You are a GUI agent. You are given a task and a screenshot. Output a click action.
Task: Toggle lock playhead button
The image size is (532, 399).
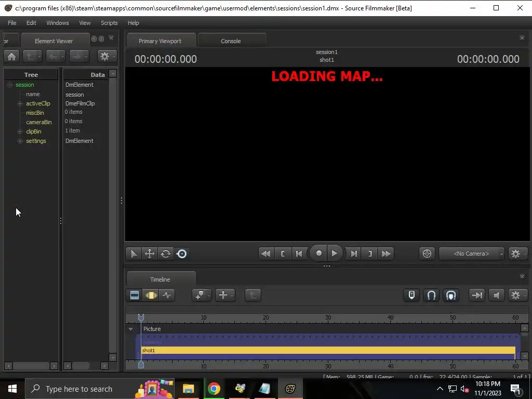(411, 295)
